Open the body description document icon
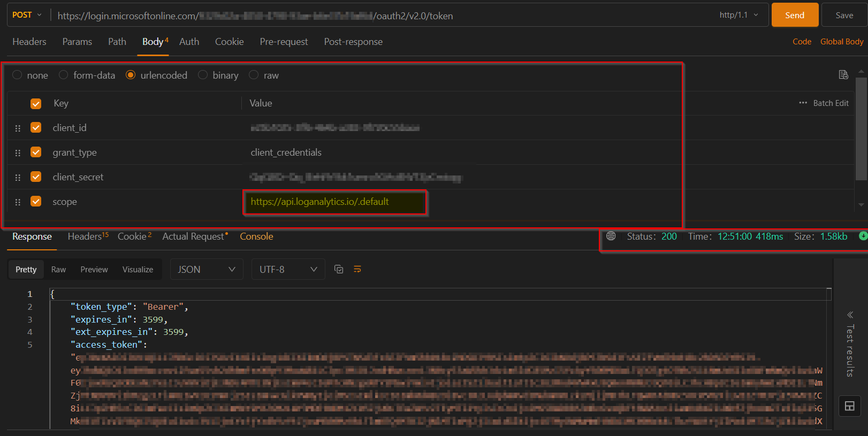This screenshot has height=436, width=868. pyautogui.click(x=843, y=75)
